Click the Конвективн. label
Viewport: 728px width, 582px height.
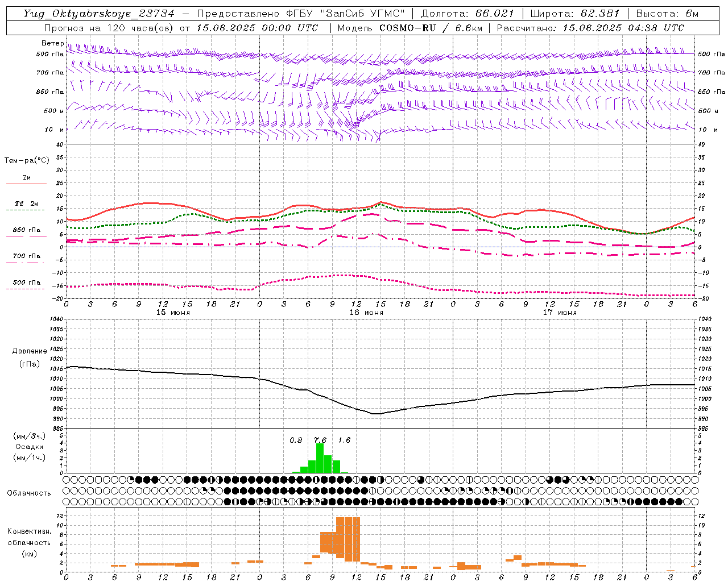tap(29, 531)
